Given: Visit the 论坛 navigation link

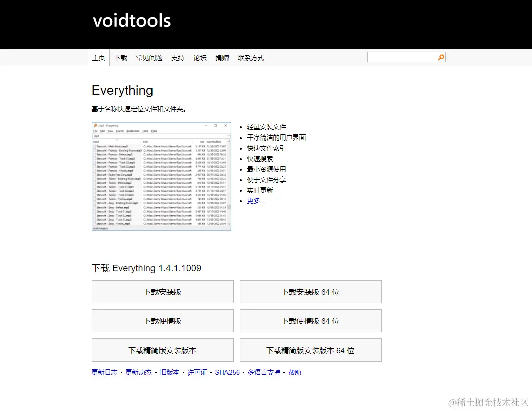Looking at the screenshot, I should point(200,58).
